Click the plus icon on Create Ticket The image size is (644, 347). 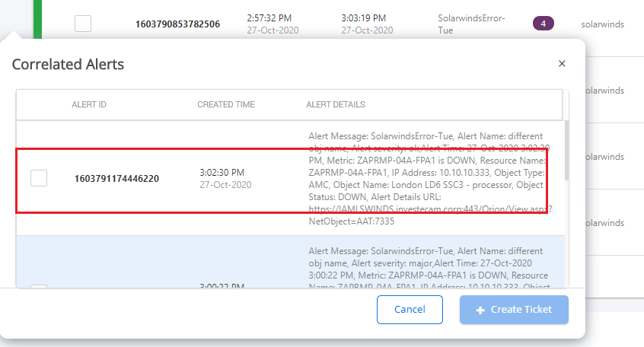480,310
